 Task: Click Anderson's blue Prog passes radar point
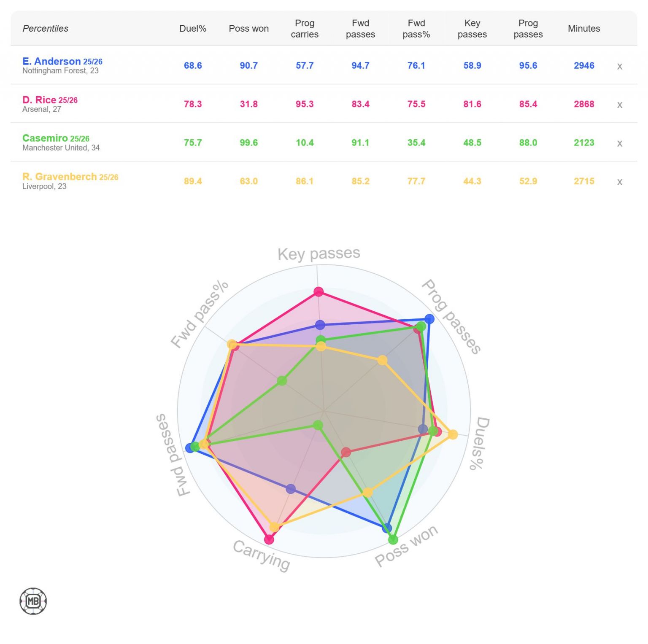429,319
